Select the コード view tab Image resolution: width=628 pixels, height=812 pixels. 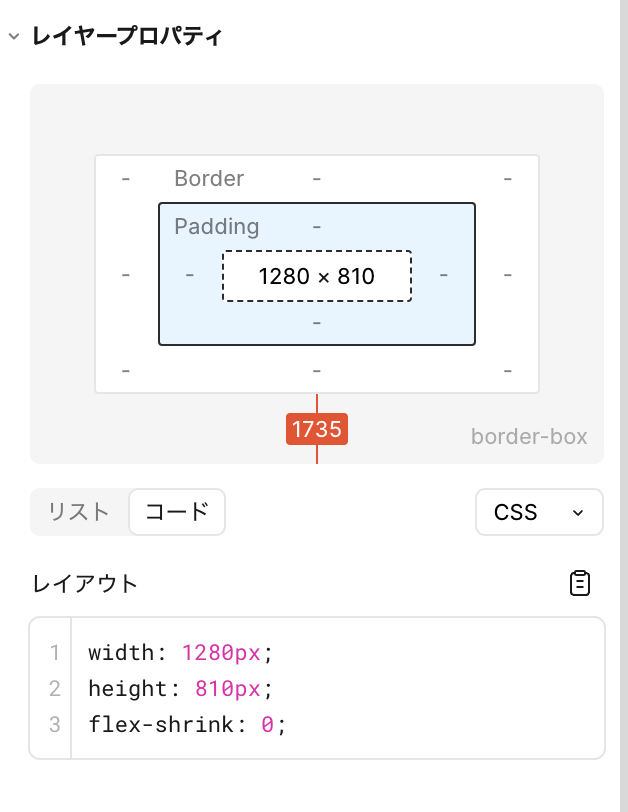tap(177, 512)
